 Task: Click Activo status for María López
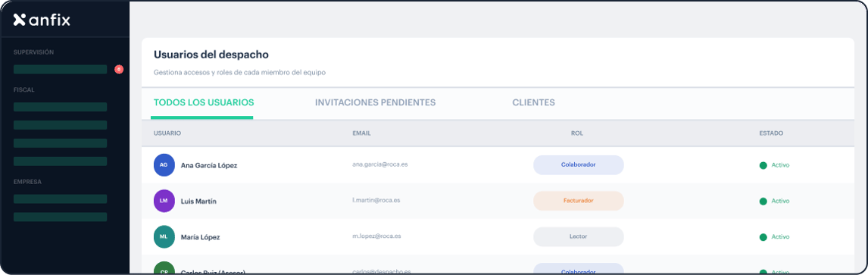[x=774, y=237]
